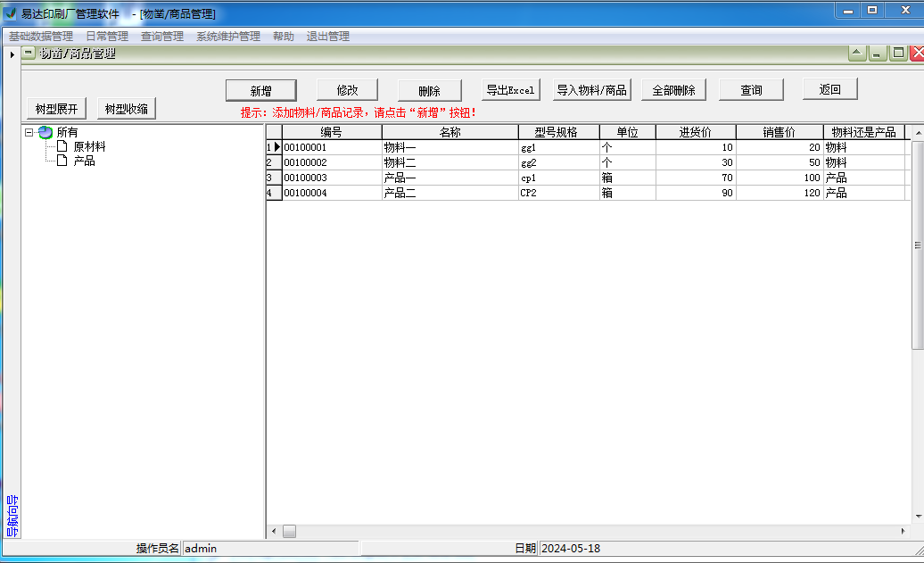Click the admin operator field in status bar
924x563 pixels.
tap(270, 548)
